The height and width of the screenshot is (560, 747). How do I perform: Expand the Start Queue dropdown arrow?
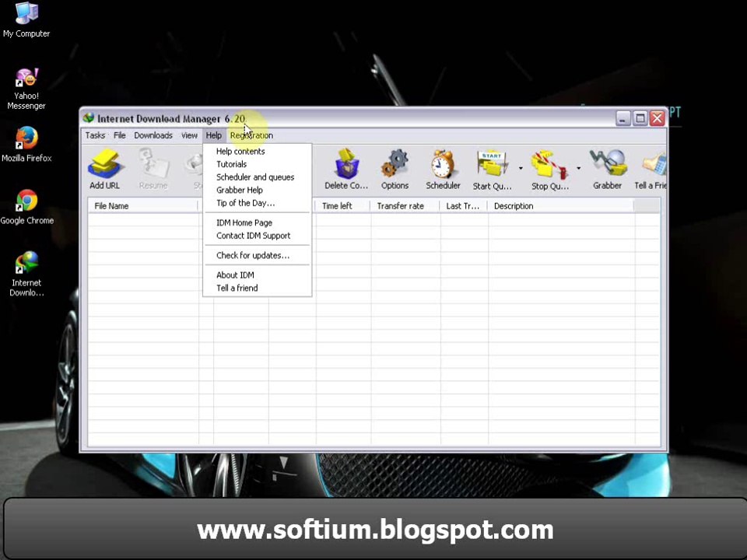(521, 168)
